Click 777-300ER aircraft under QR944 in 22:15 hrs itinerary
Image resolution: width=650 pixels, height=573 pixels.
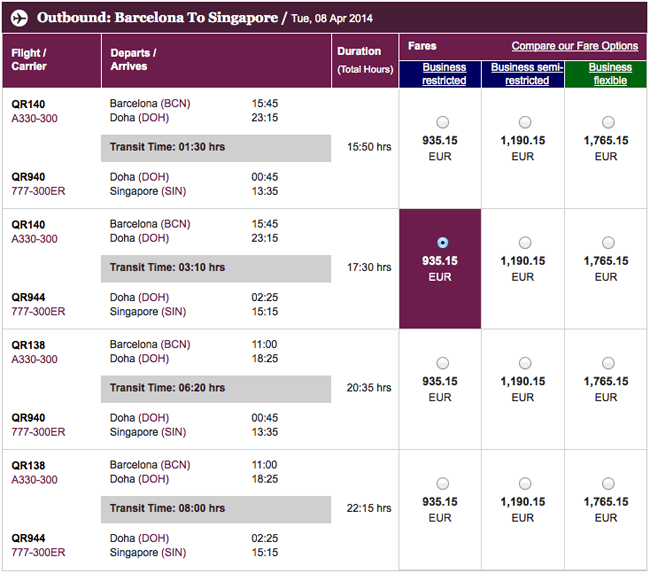(38, 552)
